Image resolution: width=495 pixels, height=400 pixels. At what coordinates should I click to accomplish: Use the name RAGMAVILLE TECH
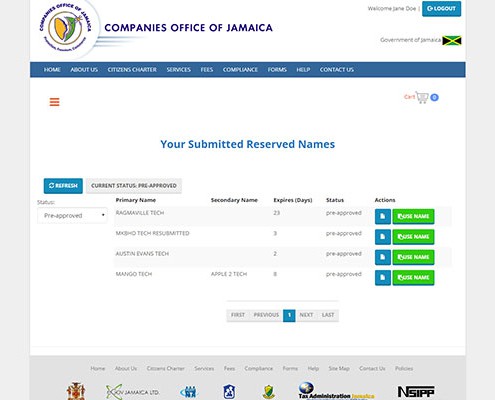click(x=413, y=217)
